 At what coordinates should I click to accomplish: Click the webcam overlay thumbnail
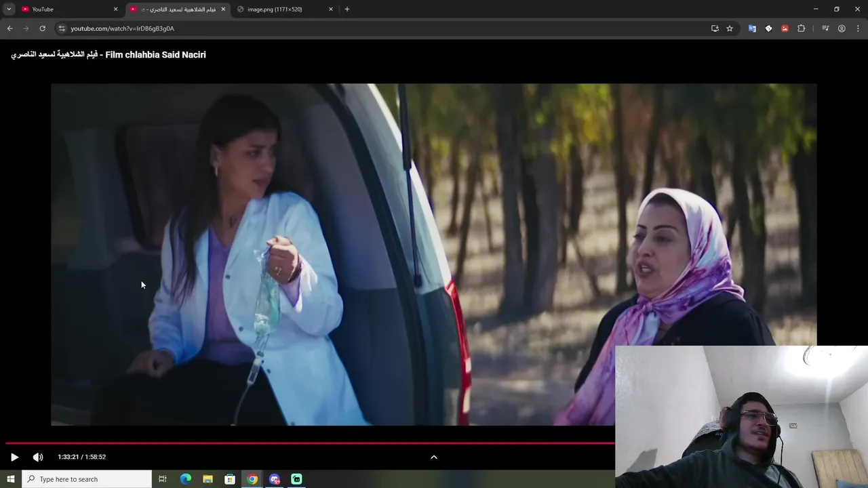(x=741, y=417)
